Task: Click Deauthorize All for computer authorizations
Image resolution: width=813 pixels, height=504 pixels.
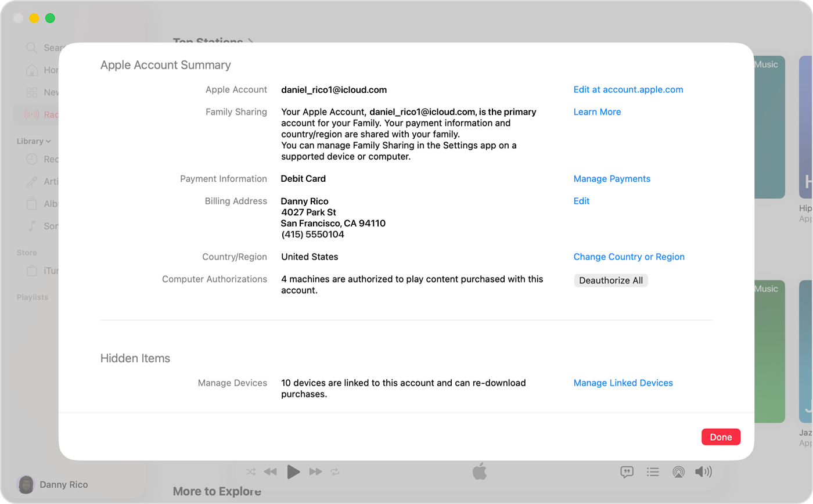Action: (x=611, y=280)
